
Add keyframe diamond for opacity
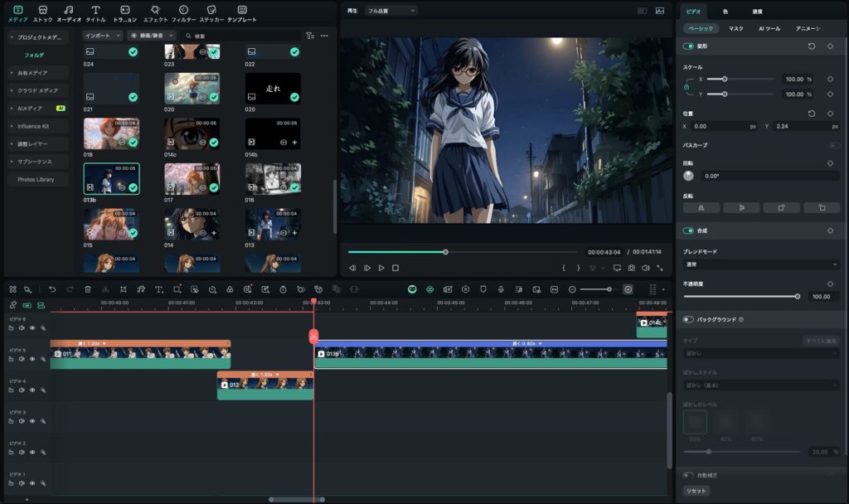click(x=830, y=283)
